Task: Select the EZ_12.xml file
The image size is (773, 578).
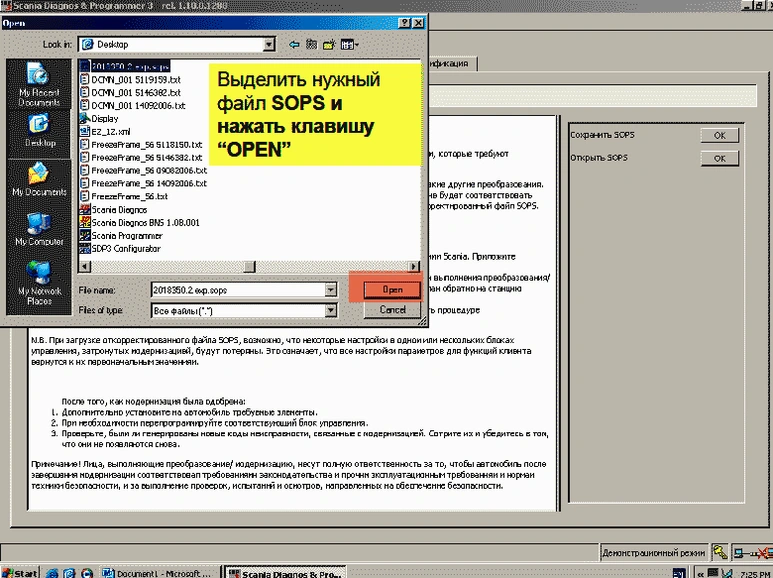Action: [x=108, y=131]
